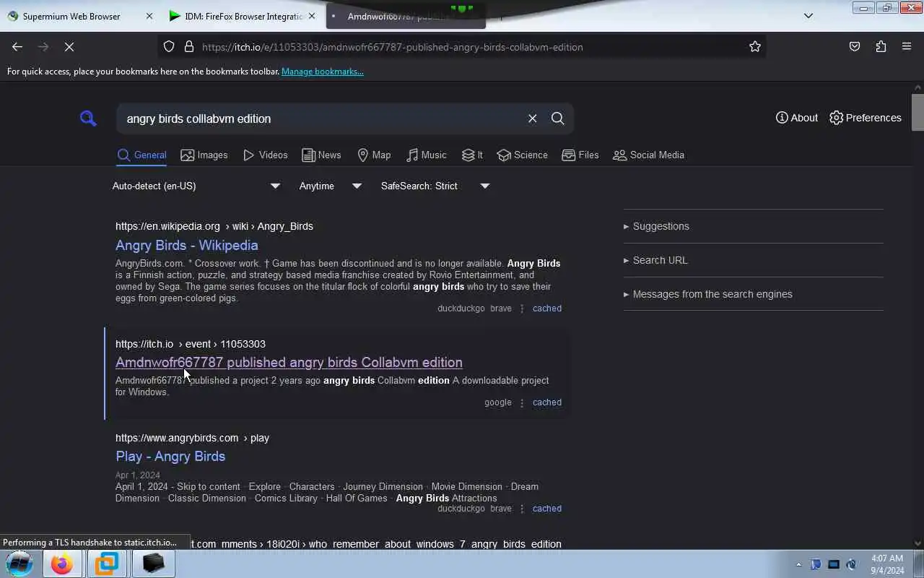Click the page vertical scrollbar
924x578 pixels.
(x=918, y=112)
